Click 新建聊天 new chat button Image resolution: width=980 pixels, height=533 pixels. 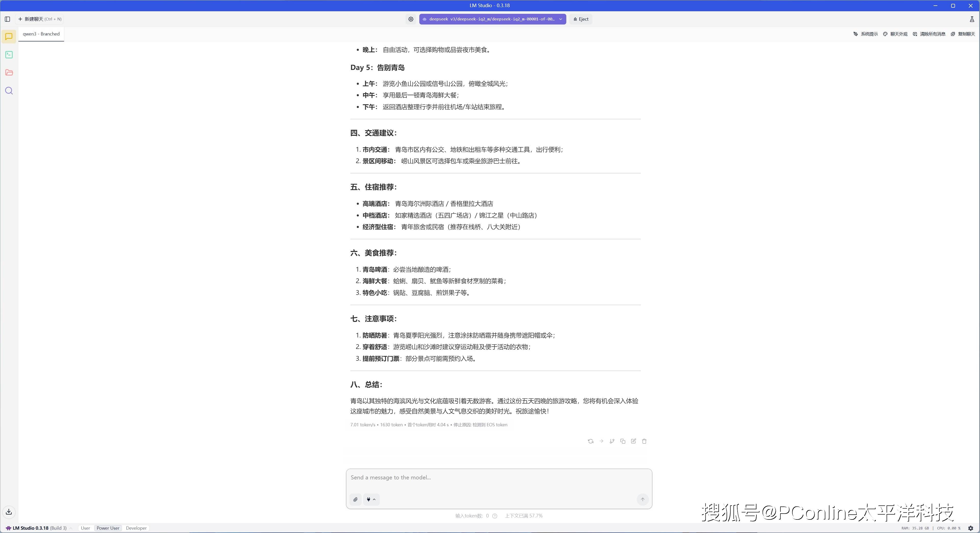tap(40, 19)
